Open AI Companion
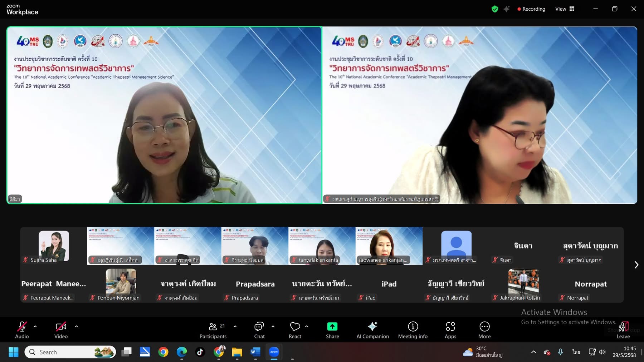The width and height of the screenshot is (644, 362). (372, 330)
